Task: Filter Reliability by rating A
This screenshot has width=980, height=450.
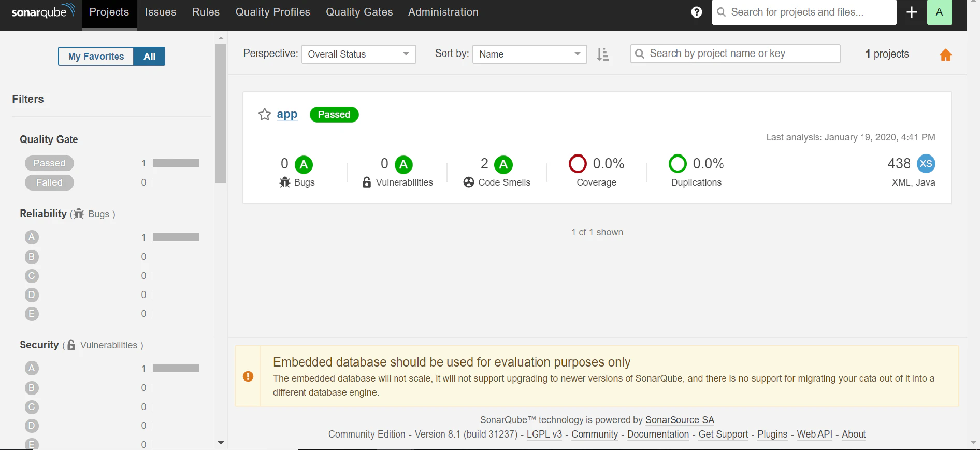Action: pyautogui.click(x=32, y=237)
